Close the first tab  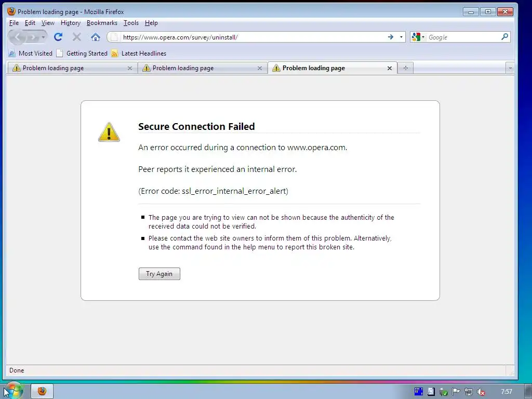click(x=129, y=68)
